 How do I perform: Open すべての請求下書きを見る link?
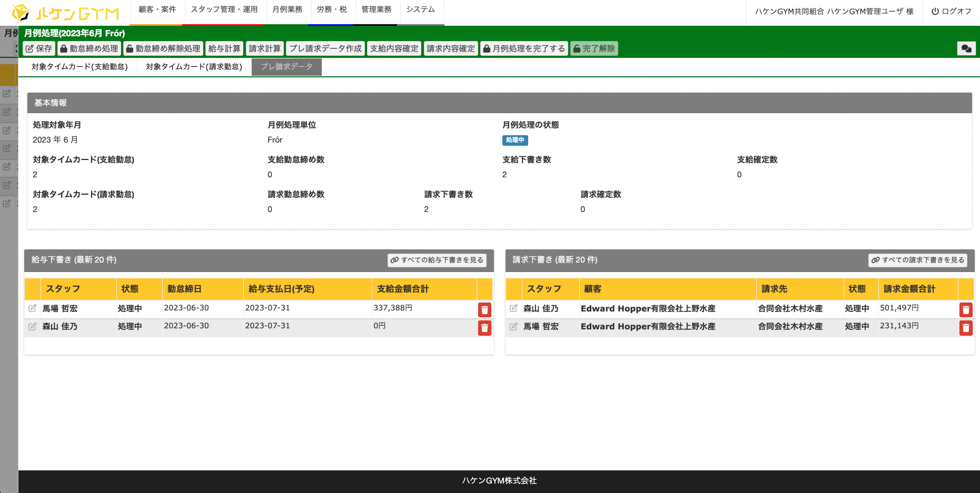(x=918, y=260)
